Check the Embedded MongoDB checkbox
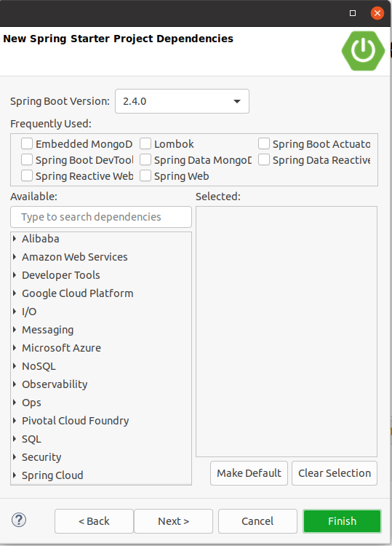The width and height of the screenshot is (392, 546). (27, 144)
